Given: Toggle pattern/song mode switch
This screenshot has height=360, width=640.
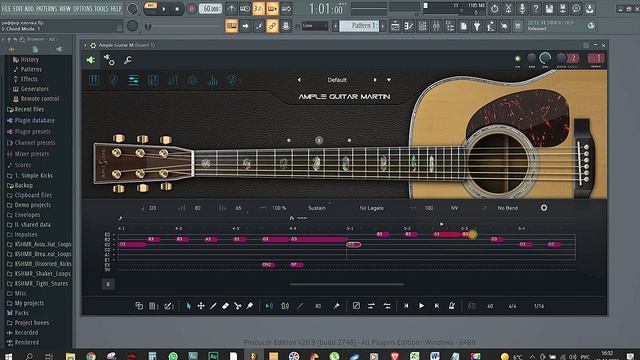Looking at the screenshot, I should (151, 8).
